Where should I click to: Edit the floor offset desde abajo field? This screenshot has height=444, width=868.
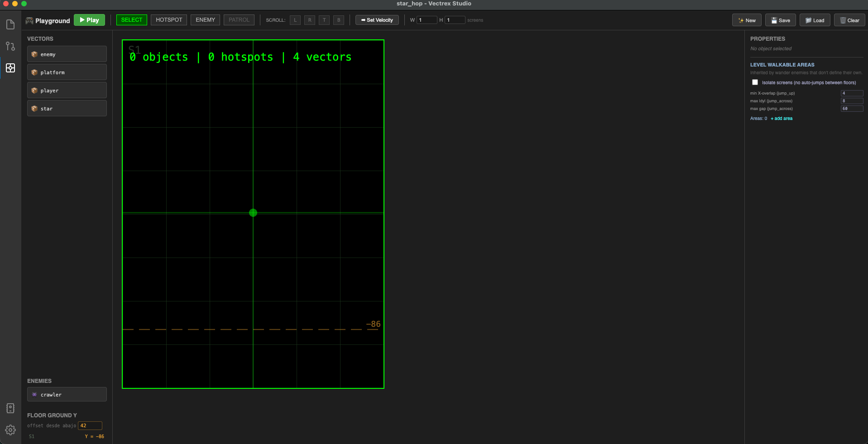tap(90, 425)
